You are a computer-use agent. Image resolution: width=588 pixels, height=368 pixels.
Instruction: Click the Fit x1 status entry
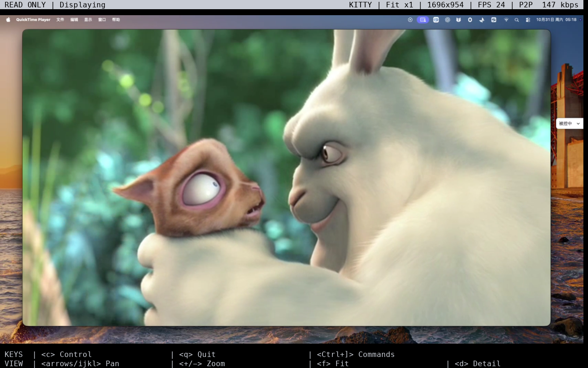pos(400,5)
